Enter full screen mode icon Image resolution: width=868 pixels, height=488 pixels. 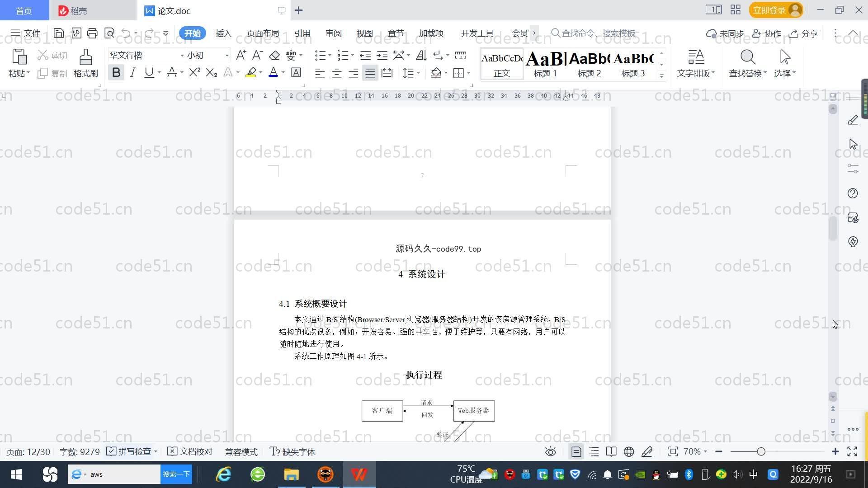click(x=852, y=451)
